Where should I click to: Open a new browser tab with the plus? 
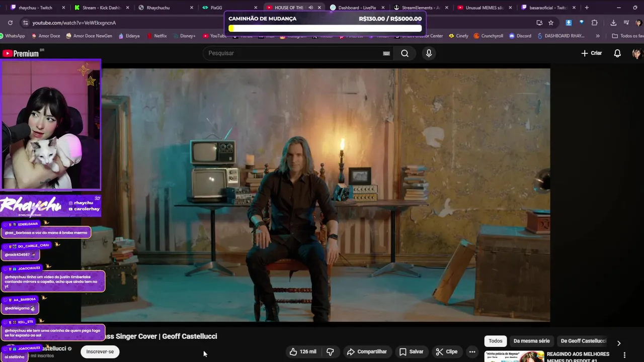tap(587, 8)
